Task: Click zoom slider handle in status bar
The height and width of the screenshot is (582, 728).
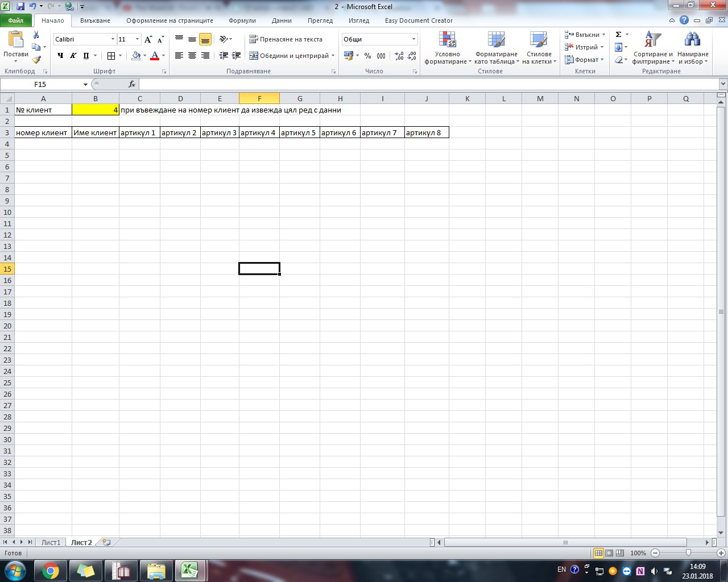Action: (688, 553)
